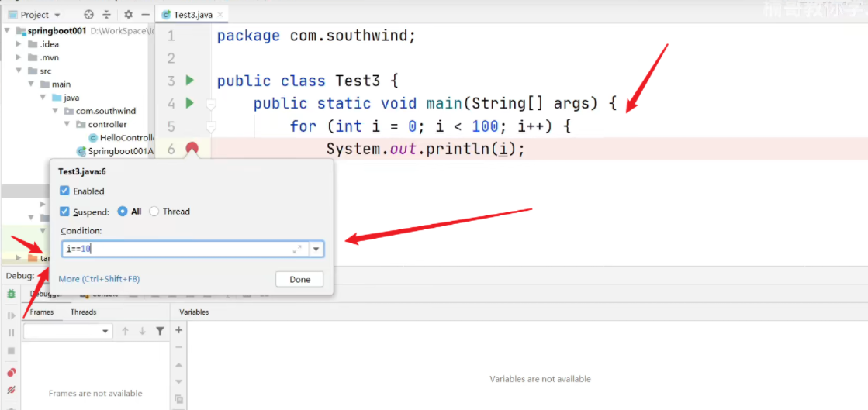Fold the for loop on line 5
The width and height of the screenshot is (868, 410).
pyautogui.click(x=211, y=128)
